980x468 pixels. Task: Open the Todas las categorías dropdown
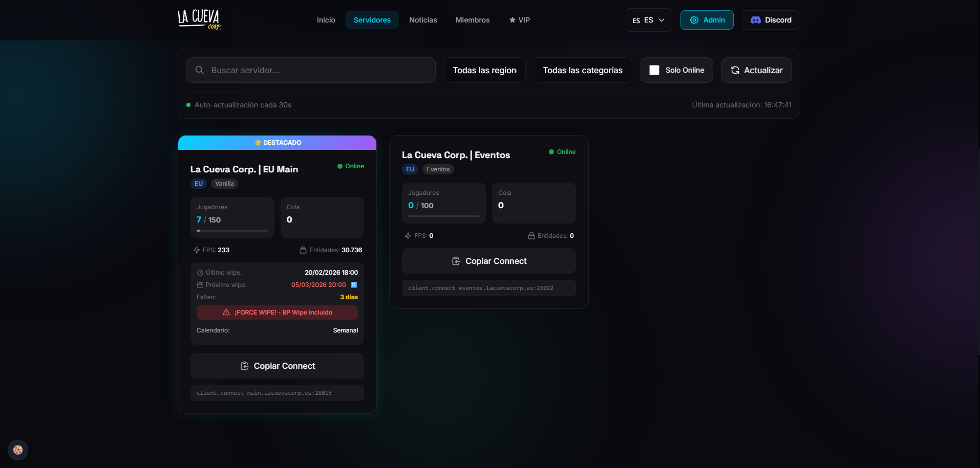583,70
